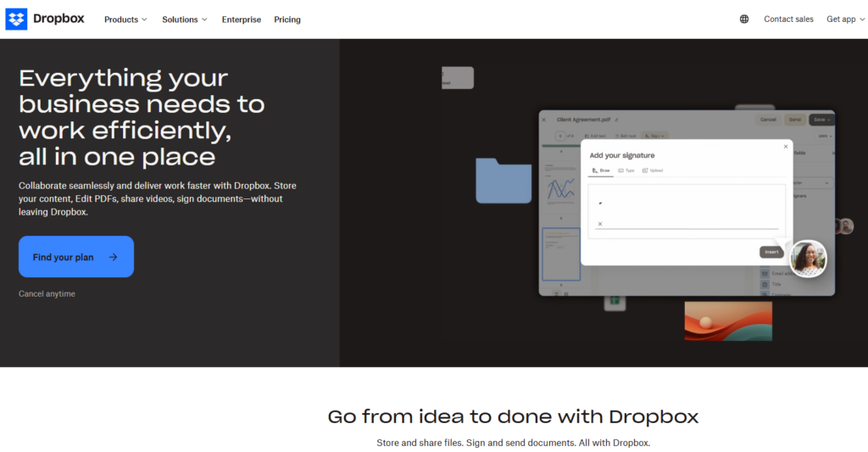Image resolution: width=868 pixels, height=452 pixels.
Task: Click the Dropbox logo icon
Action: [16, 20]
